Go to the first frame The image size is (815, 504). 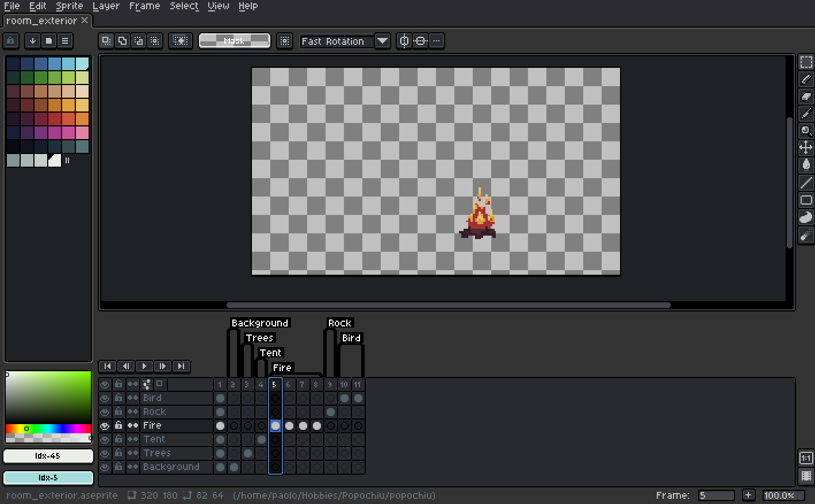108,366
